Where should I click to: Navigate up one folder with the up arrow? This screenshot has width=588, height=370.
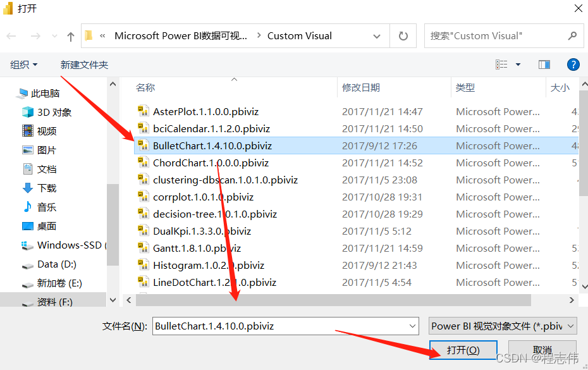[x=70, y=35]
